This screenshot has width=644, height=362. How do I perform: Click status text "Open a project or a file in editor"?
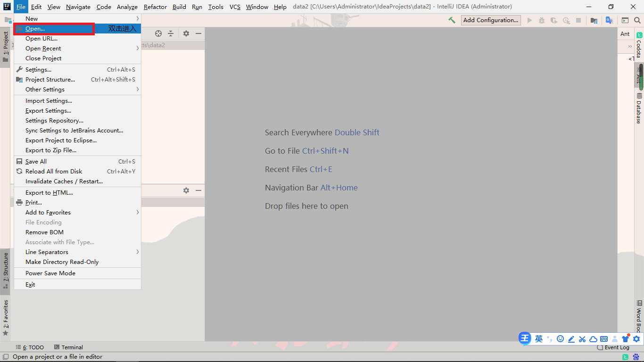click(58, 357)
